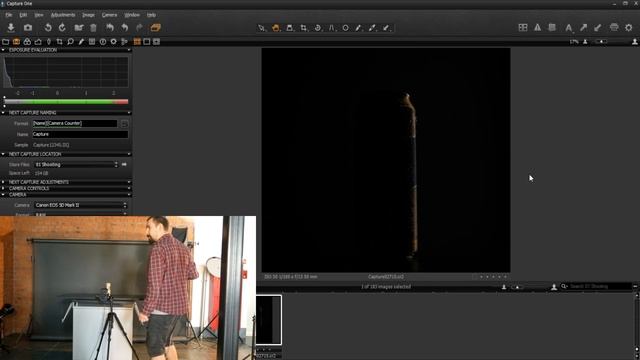Open the Camera menu

click(x=109, y=15)
